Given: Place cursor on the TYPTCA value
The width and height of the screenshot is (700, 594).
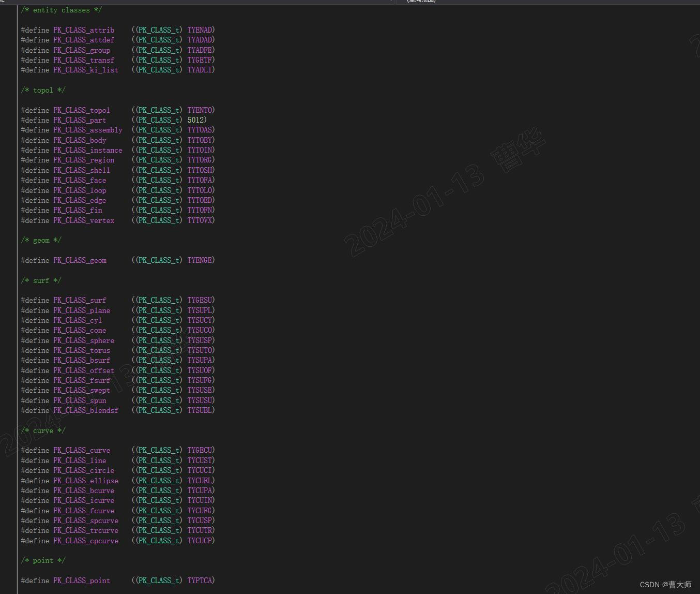Looking at the screenshot, I should (x=200, y=581).
